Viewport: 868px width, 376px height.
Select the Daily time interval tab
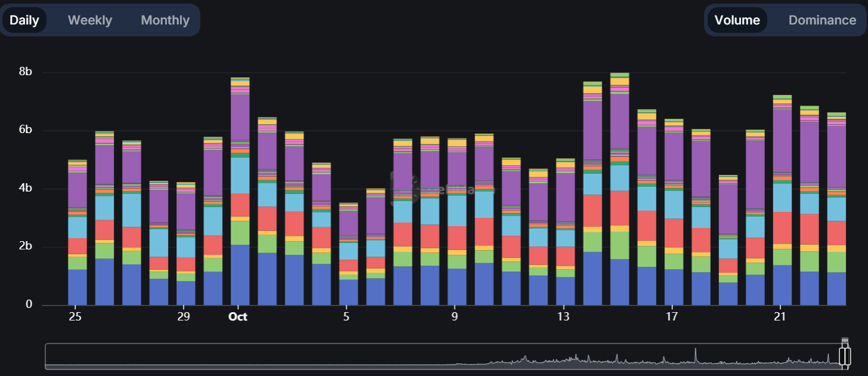pos(24,20)
